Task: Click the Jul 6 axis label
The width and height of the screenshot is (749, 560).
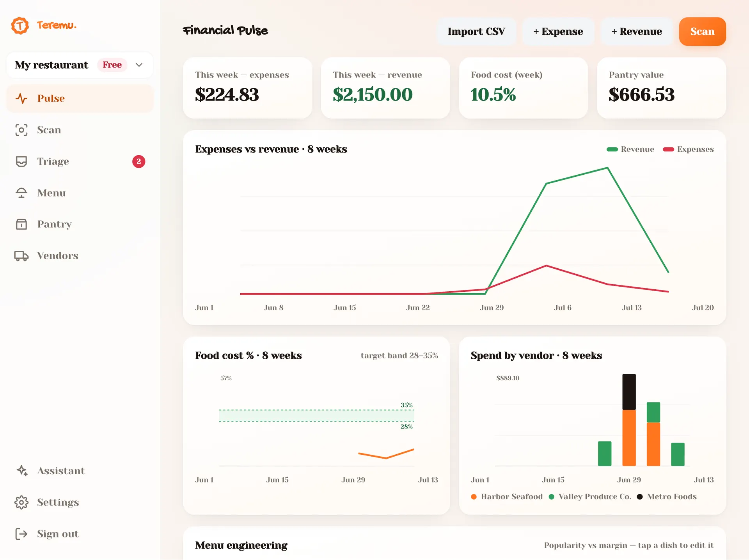Action: coord(563,308)
